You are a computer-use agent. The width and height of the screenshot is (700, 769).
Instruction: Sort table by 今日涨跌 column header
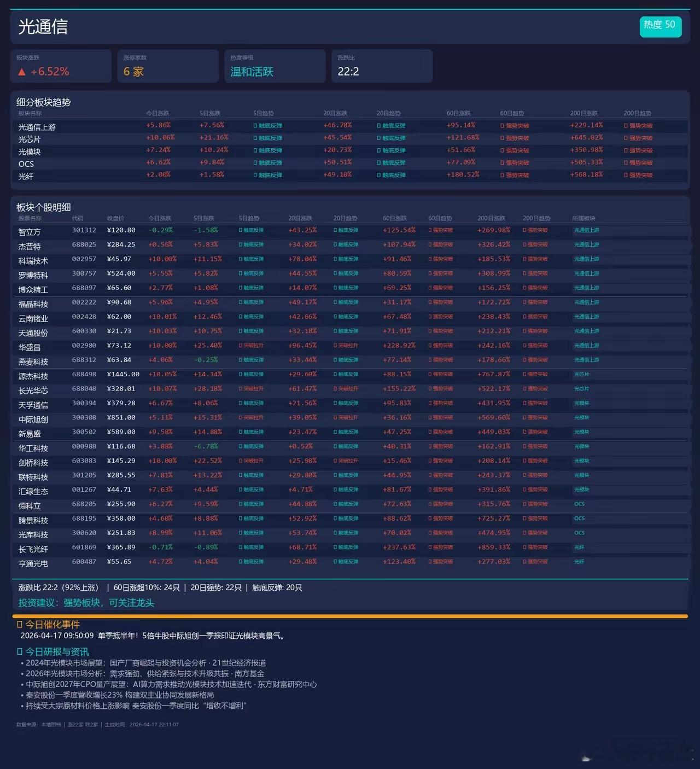[160, 218]
